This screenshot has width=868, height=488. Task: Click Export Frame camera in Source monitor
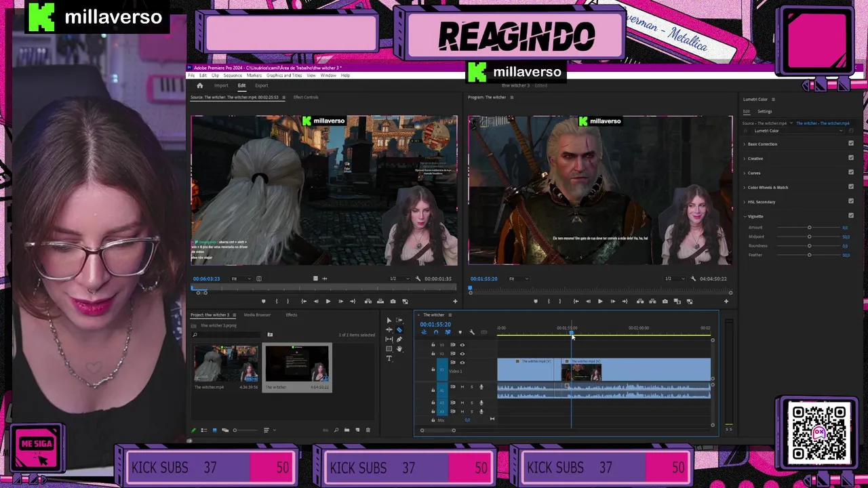click(x=393, y=301)
